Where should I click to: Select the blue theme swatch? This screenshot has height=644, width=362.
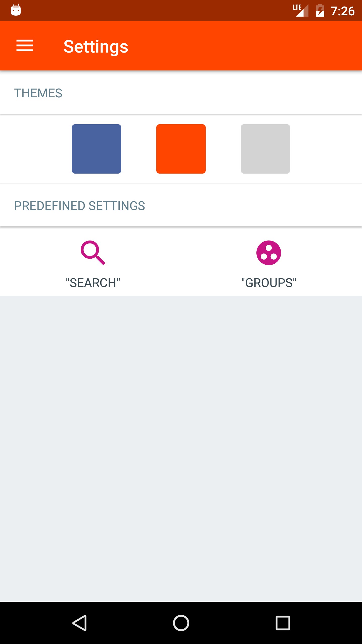point(97,149)
